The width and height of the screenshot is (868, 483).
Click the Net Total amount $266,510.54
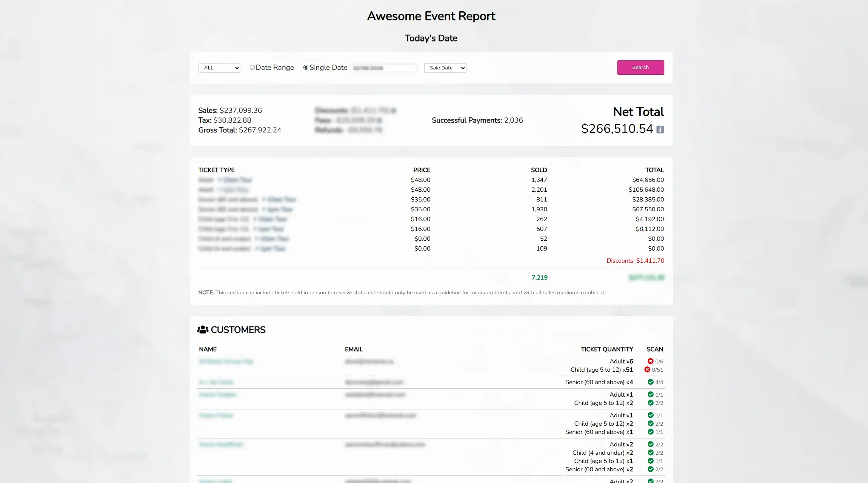617,129
